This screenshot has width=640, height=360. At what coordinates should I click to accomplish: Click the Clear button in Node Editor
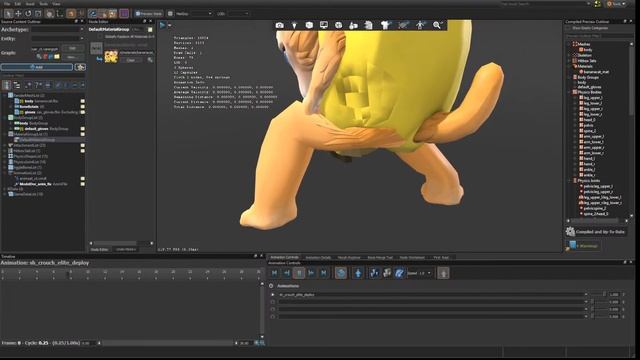pyautogui.click(x=131, y=60)
